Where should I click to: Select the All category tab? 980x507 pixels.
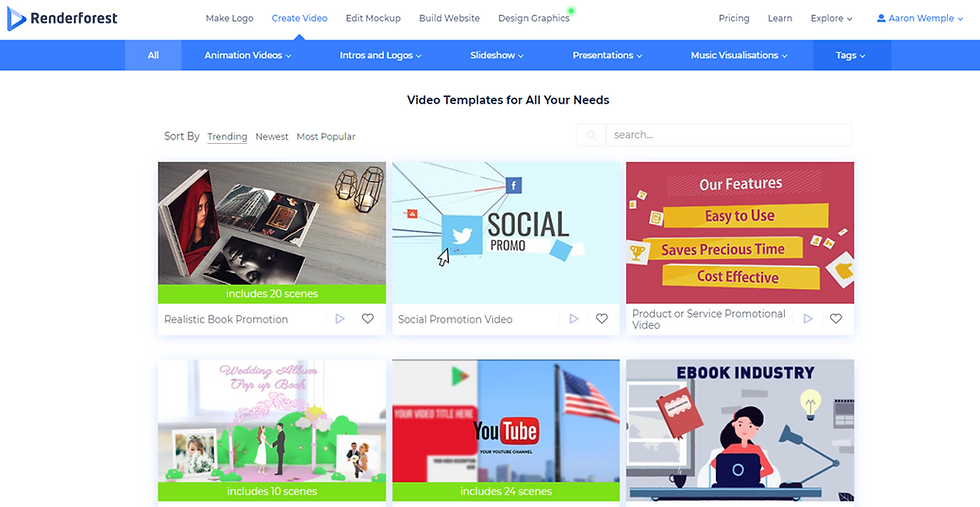pos(153,55)
